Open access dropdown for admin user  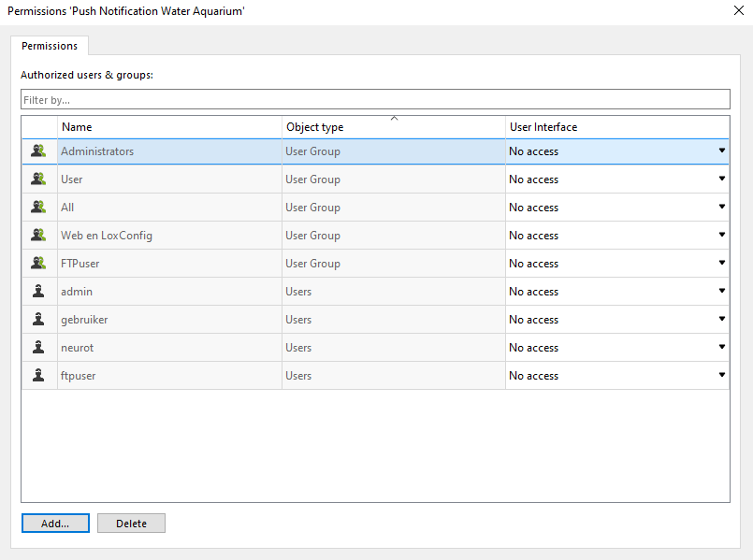click(x=722, y=291)
